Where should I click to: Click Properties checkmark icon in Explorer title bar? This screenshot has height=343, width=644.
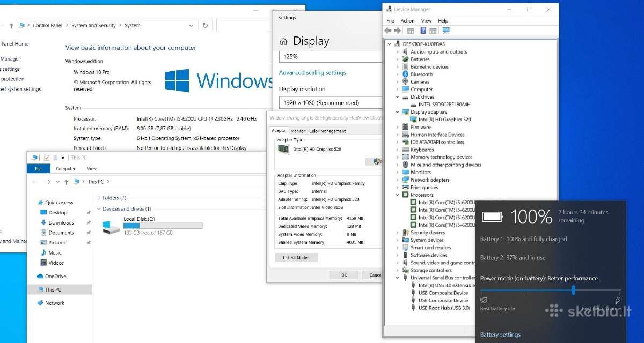pos(47,158)
